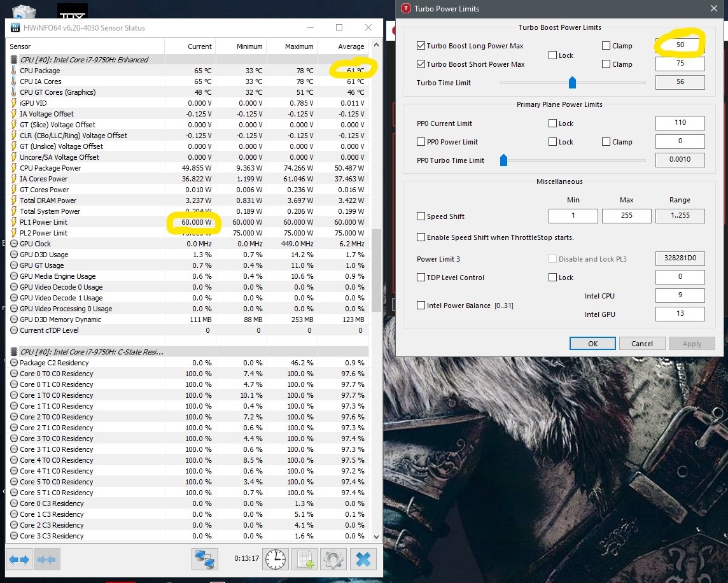Image resolution: width=728 pixels, height=583 pixels.
Task: Click the HWiNFO collapse columns arrows icon
Action: click(46, 560)
